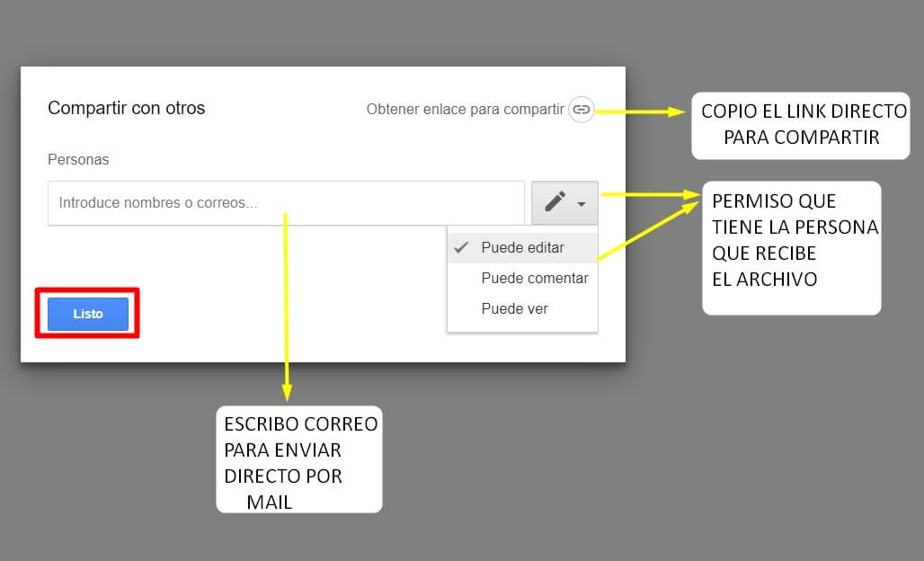Click the 'Compartir con otros' heading

[x=127, y=109]
